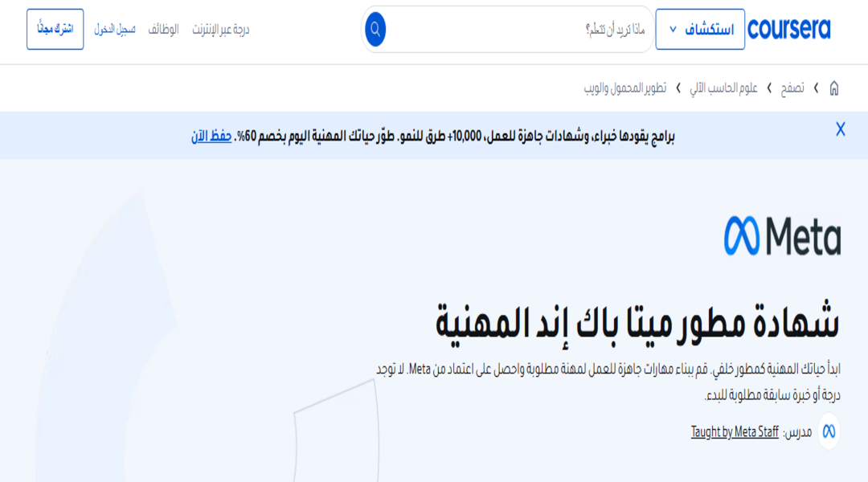868x482 pixels.
Task: Click the حفظ الآن banner link
Action: coord(211,136)
